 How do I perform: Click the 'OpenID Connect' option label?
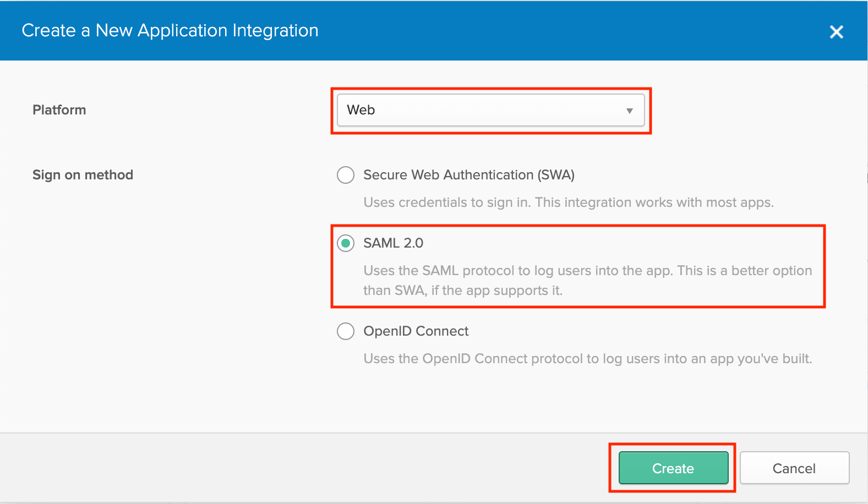(416, 331)
